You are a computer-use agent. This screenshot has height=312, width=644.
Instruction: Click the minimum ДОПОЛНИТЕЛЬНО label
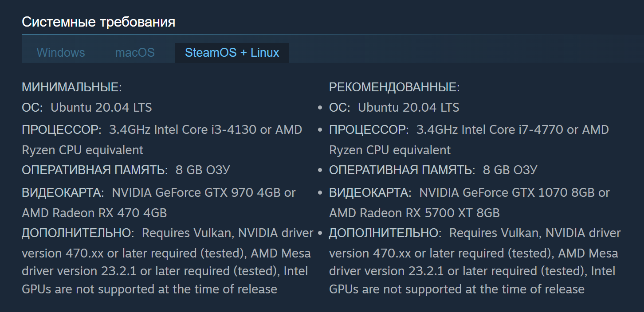click(78, 233)
